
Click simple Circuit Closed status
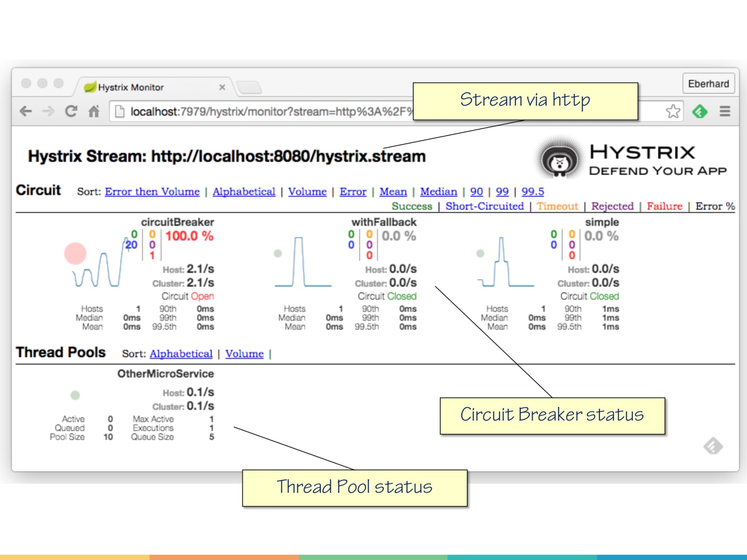click(x=590, y=296)
